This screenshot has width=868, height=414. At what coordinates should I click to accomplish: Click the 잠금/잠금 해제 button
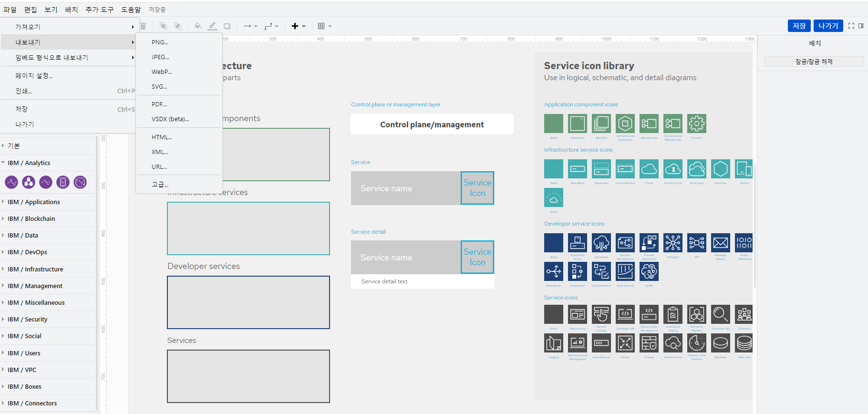(814, 62)
